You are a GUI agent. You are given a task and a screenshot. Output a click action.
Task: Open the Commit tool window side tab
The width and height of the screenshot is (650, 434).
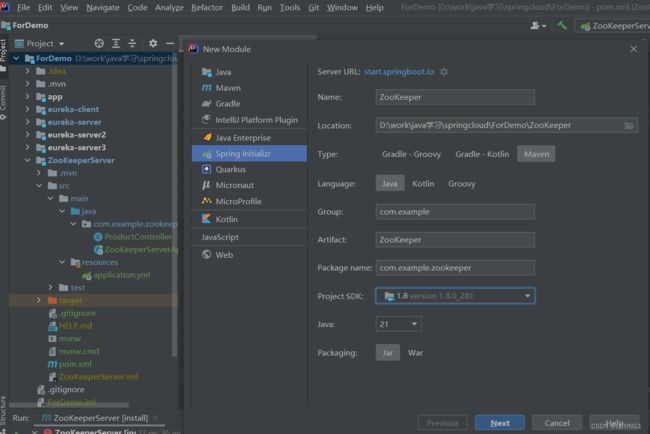coord(3,102)
